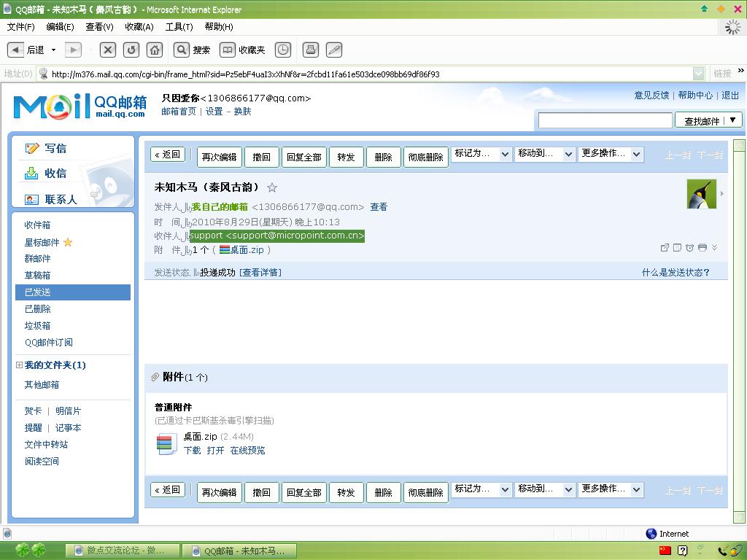Open the 查看(V) menu
This screenshot has width=747, height=560.
pyautogui.click(x=99, y=27)
